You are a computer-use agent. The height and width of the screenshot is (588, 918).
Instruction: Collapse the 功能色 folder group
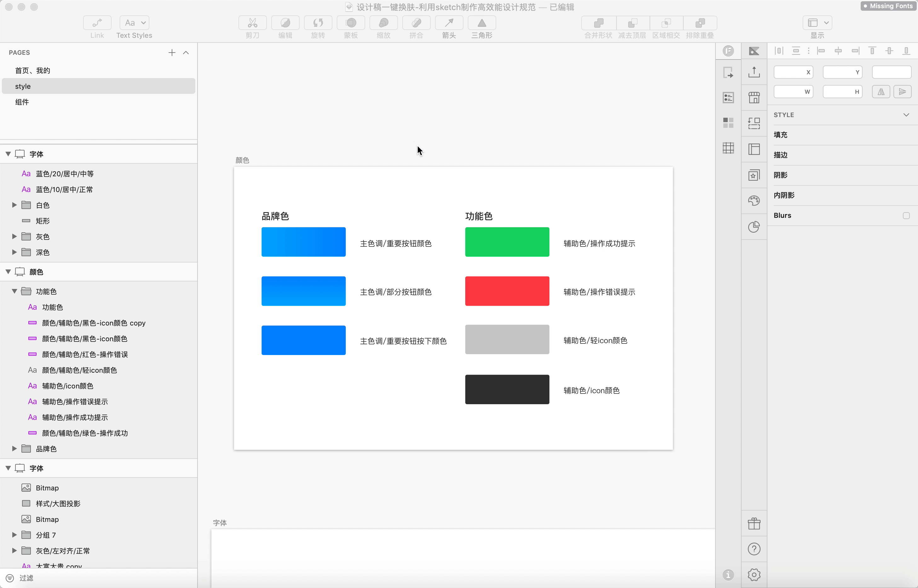[x=14, y=291]
